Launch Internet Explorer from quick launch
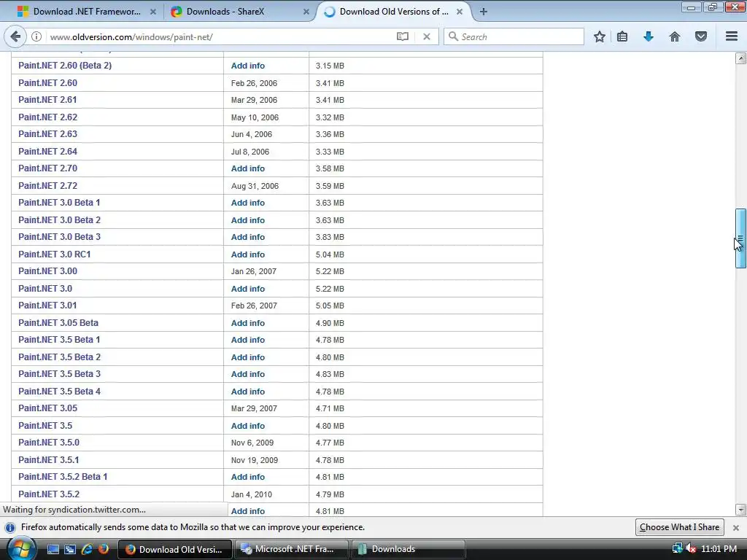The image size is (747, 560). [x=87, y=549]
